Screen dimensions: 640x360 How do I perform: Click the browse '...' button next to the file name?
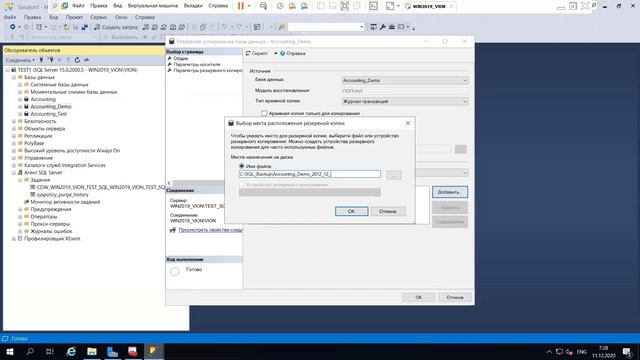point(394,175)
